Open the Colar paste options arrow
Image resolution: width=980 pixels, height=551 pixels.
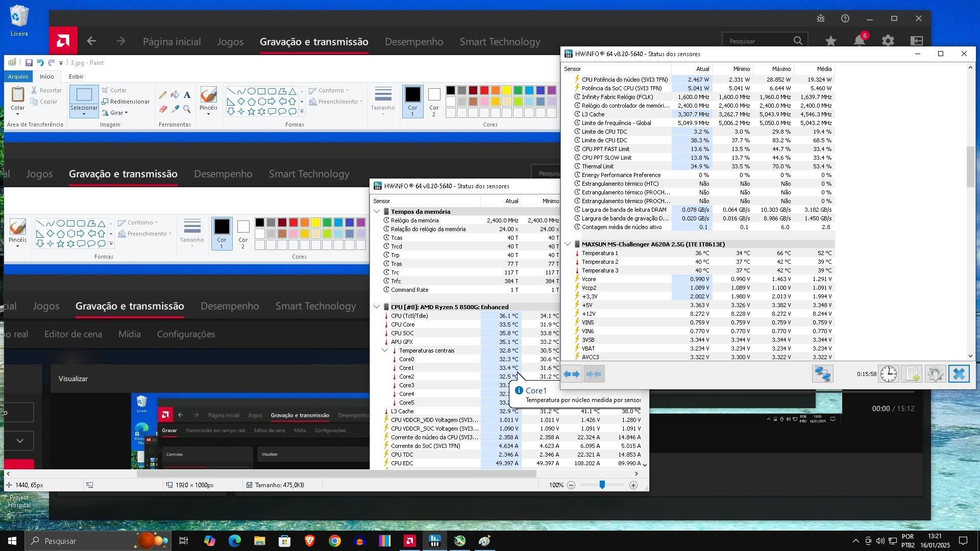click(x=18, y=115)
